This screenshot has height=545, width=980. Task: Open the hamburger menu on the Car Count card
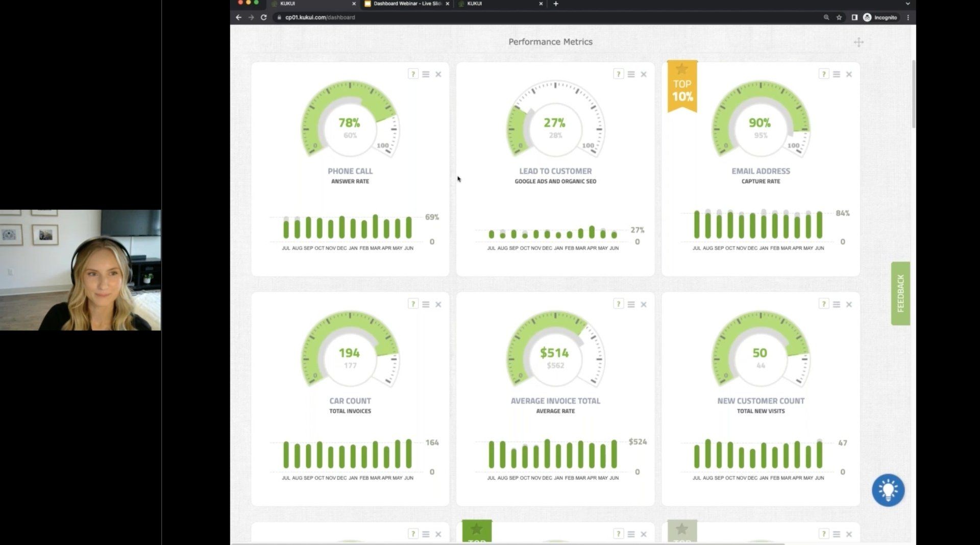coord(426,304)
